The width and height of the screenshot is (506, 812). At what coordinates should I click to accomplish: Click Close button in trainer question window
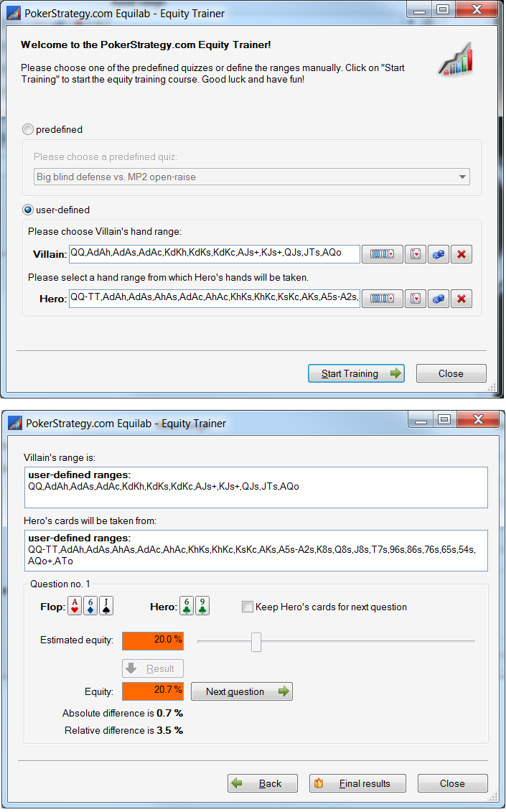pyautogui.click(x=453, y=783)
